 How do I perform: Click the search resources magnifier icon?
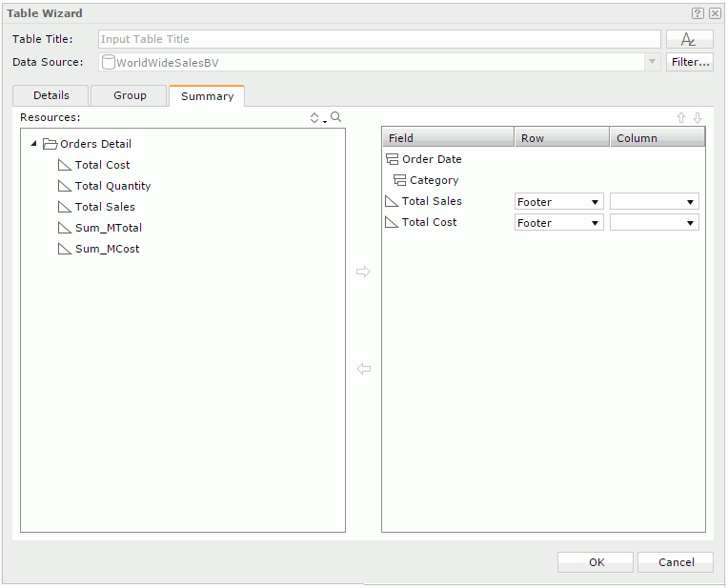[335, 118]
